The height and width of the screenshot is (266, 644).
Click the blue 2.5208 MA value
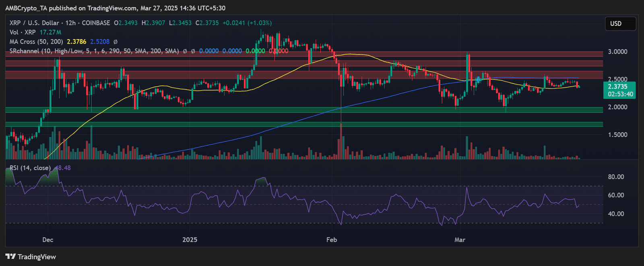99,42
